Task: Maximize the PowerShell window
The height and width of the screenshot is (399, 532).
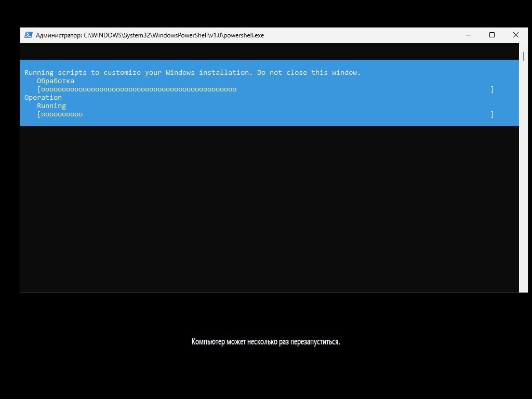Action: pos(492,35)
